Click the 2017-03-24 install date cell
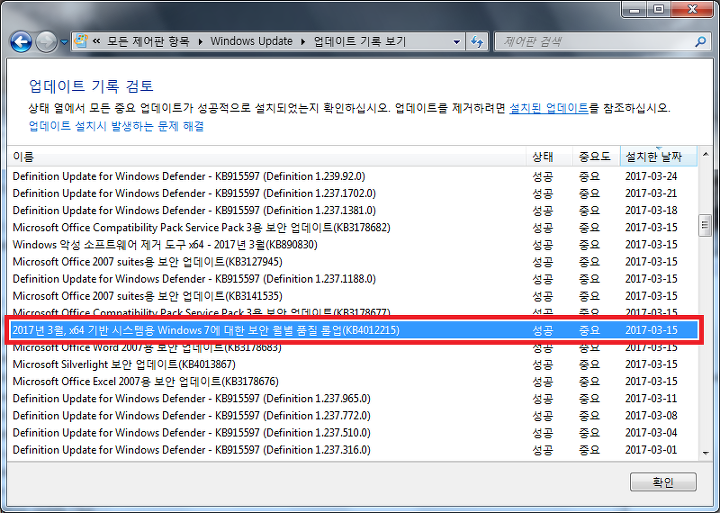The height and width of the screenshot is (513, 720). (x=651, y=176)
